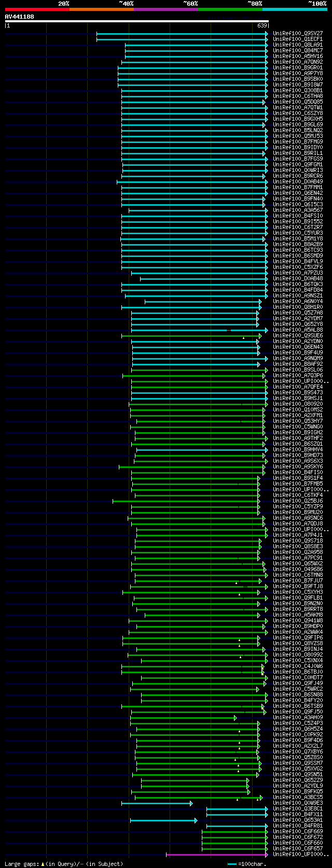Select the UniRef100_A6N0Y4 label
This screenshot has height=868, width=332.
298,301
